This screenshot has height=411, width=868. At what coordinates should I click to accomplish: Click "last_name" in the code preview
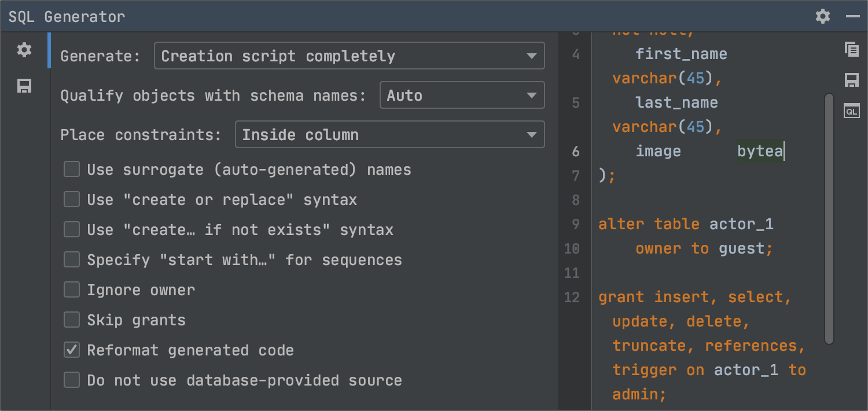coord(676,103)
